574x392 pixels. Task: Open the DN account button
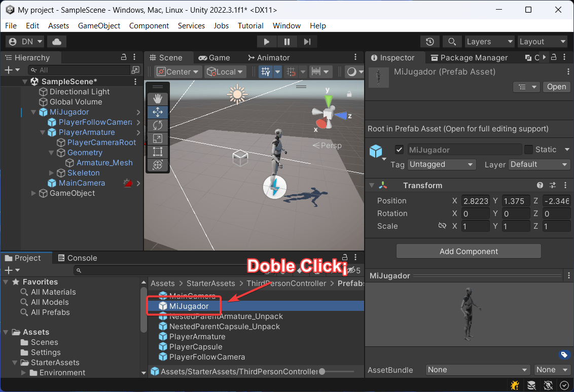point(25,42)
